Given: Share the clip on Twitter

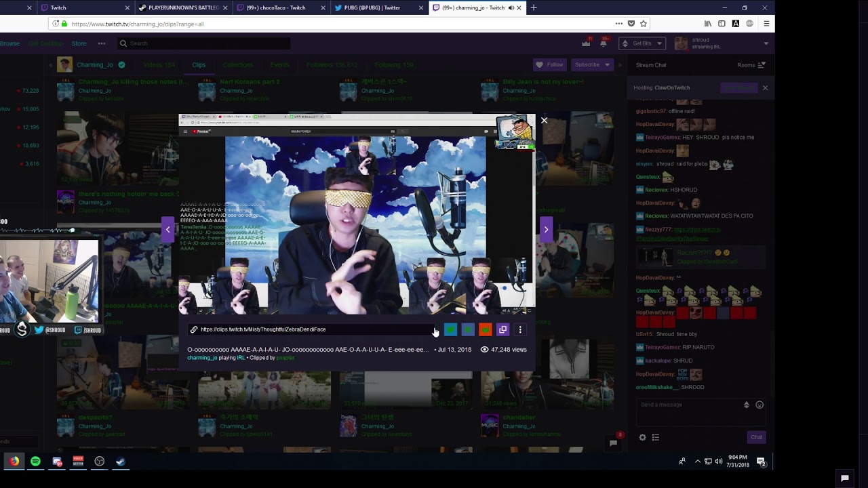Looking at the screenshot, I should (x=450, y=330).
